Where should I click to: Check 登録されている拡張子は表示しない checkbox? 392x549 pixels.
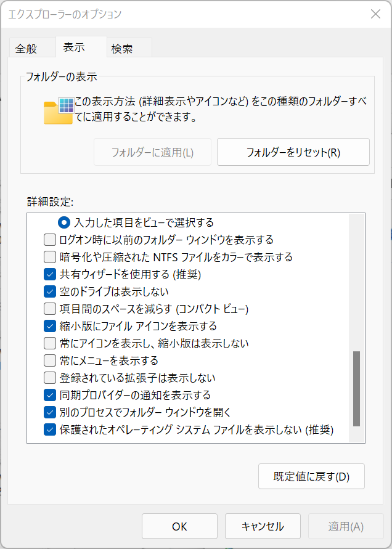coord(50,378)
